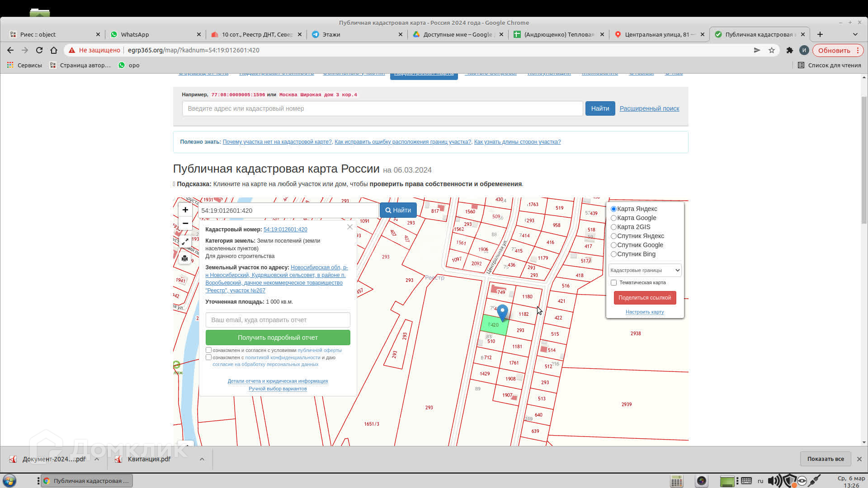The image size is (868, 488).
Task: Click Получить подробный отчет button
Action: click(278, 338)
